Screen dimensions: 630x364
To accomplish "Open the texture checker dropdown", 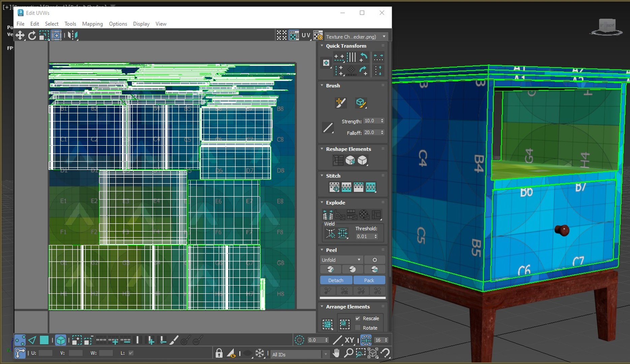I will coord(384,36).
